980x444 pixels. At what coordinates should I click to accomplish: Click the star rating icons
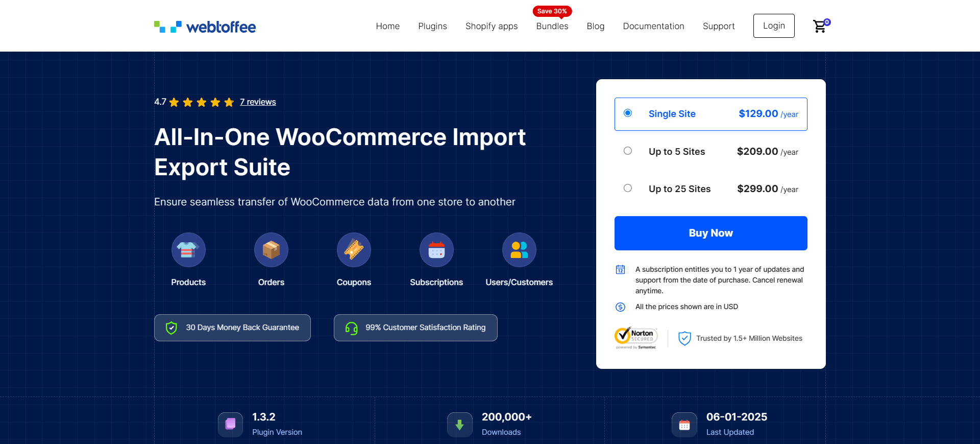pos(202,102)
